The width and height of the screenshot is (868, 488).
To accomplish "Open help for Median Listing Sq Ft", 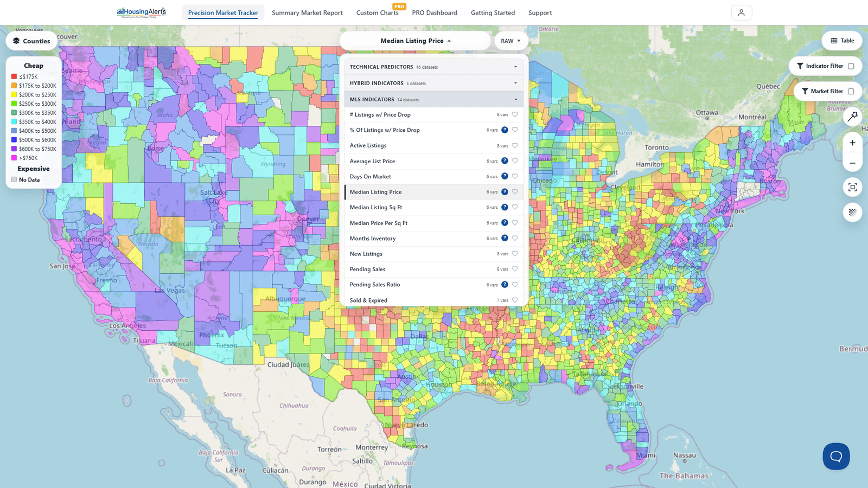I will (x=505, y=207).
